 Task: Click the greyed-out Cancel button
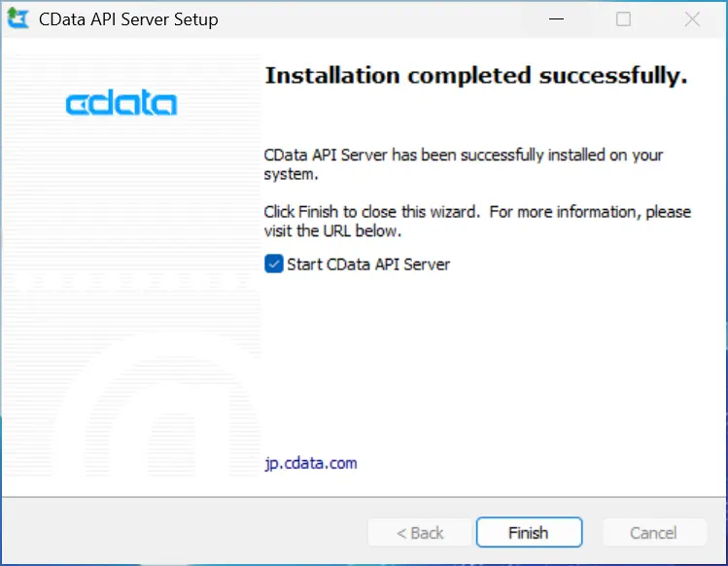pos(653,533)
